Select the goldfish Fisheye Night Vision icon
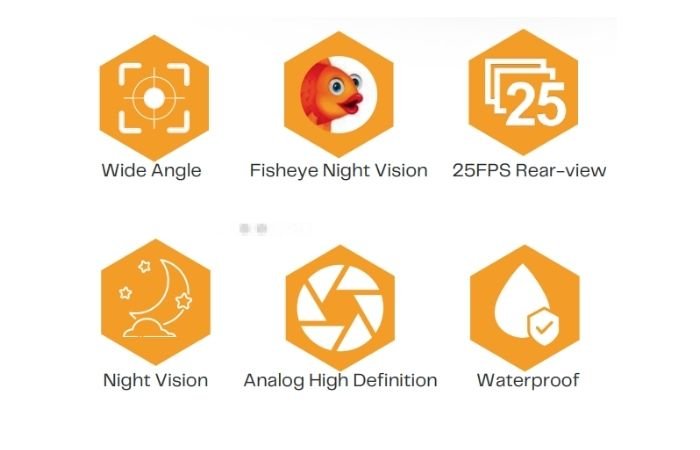Screen dimensions: 700x450 click(x=338, y=95)
